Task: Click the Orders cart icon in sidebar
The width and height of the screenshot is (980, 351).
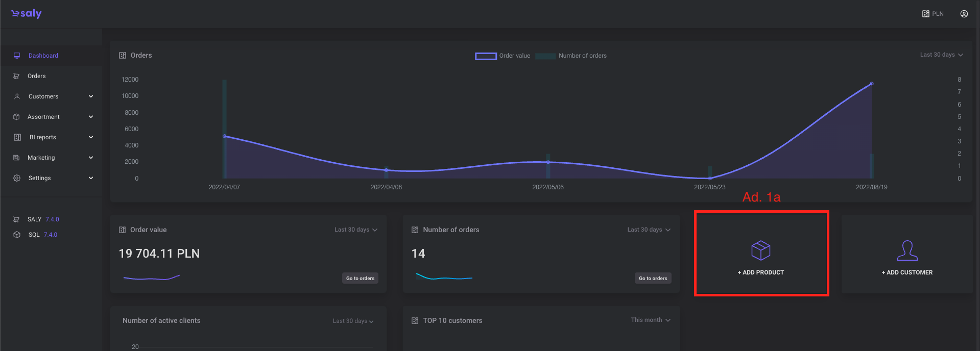Action: coord(16,76)
